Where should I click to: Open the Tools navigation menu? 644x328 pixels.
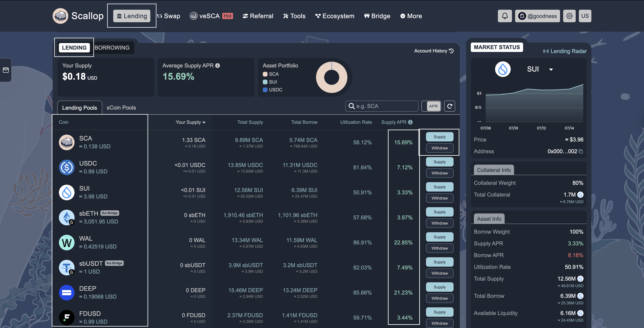point(294,16)
